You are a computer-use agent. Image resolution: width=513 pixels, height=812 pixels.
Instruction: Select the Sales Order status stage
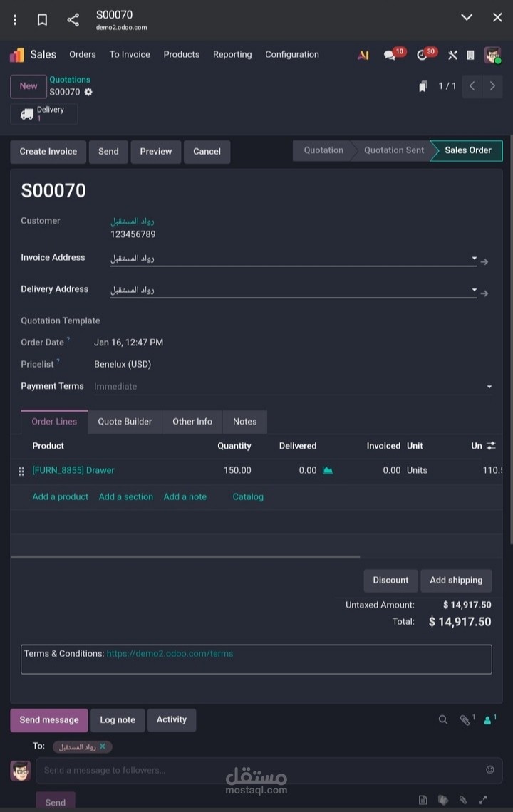[467, 151]
